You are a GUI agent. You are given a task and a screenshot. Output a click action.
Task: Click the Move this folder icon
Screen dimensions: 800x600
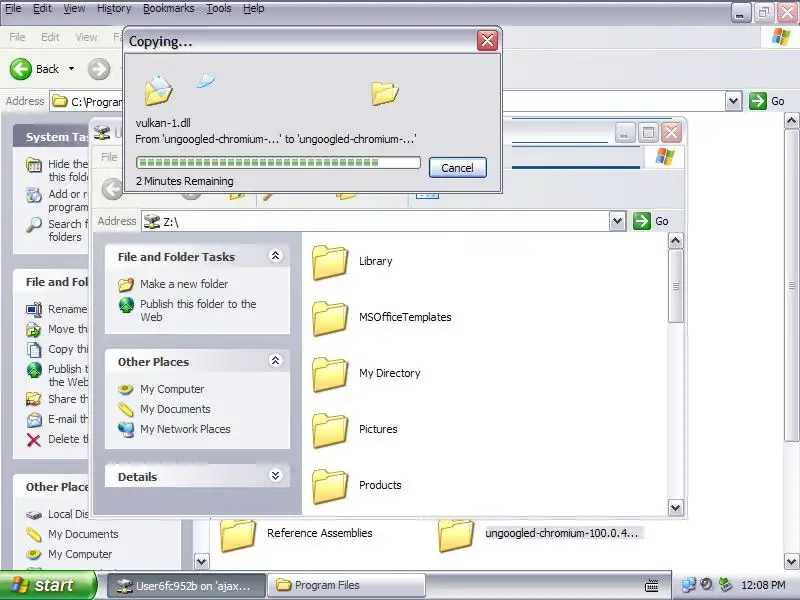34,330
